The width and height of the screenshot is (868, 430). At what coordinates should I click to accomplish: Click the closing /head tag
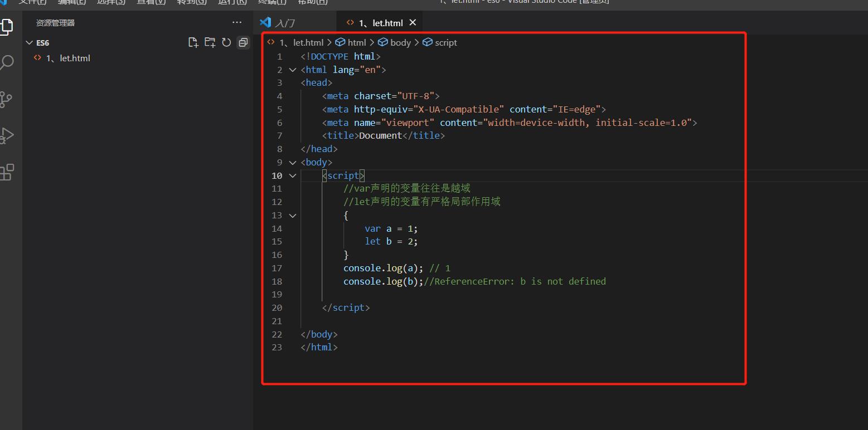(x=319, y=149)
